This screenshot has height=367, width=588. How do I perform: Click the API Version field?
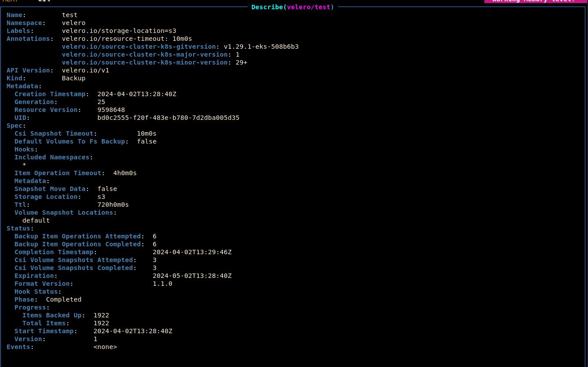[28, 70]
